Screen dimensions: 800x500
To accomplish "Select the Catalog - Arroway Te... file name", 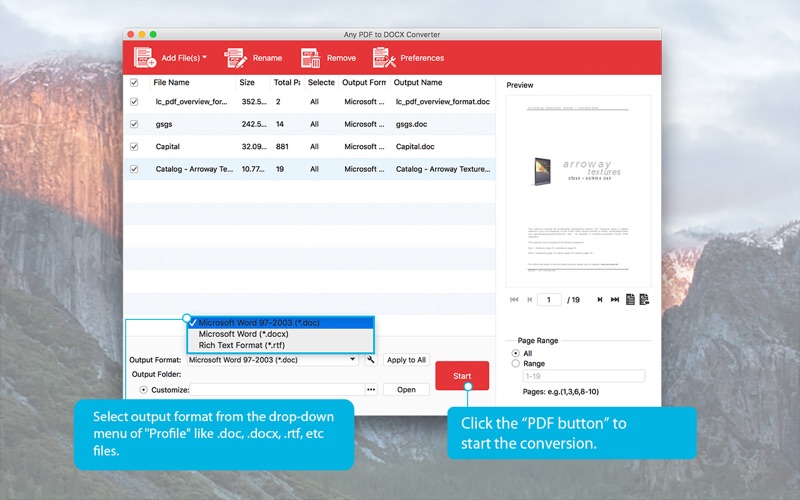I will click(x=194, y=169).
